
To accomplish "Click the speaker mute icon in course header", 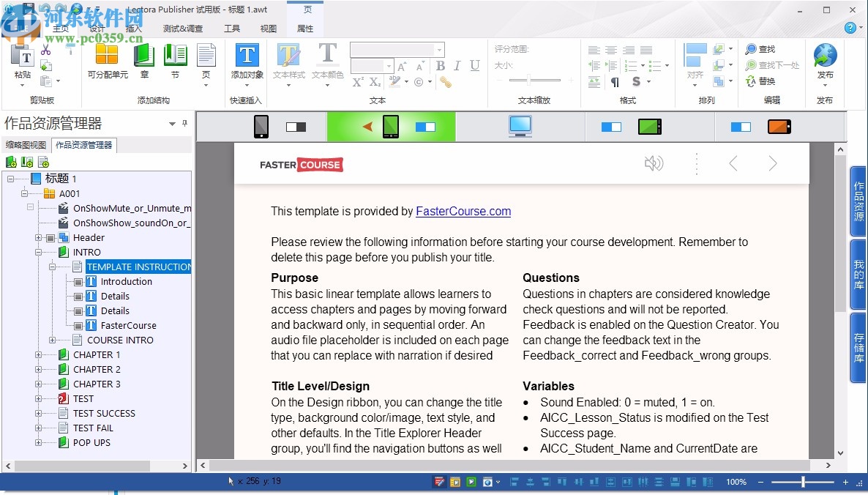I will coord(654,163).
